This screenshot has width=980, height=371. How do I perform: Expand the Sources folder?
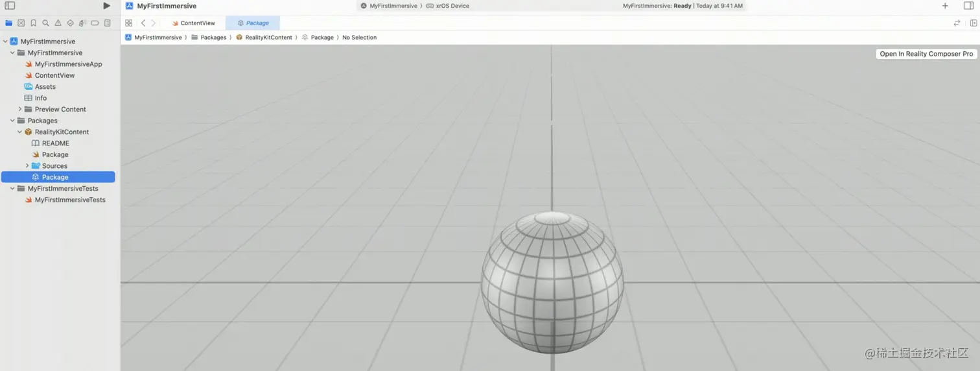(x=27, y=165)
